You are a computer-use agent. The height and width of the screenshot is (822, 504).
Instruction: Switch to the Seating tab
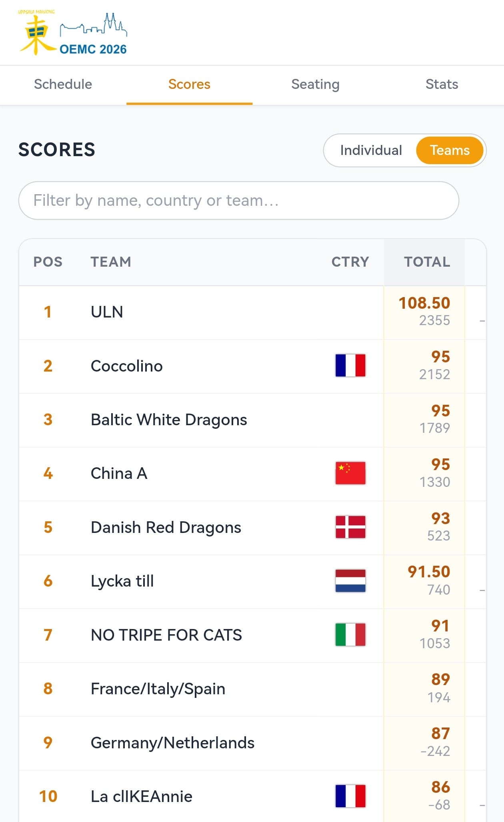pyautogui.click(x=315, y=84)
